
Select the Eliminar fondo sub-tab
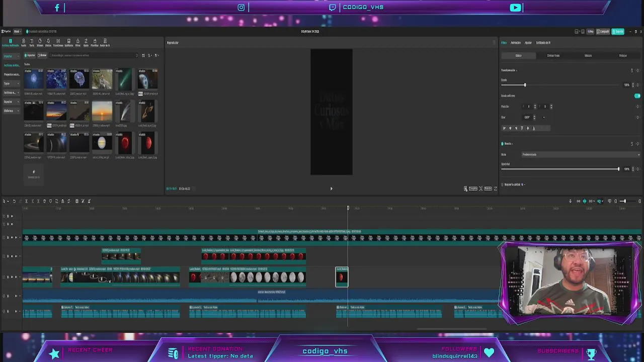pyautogui.click(x=553, y=55)
